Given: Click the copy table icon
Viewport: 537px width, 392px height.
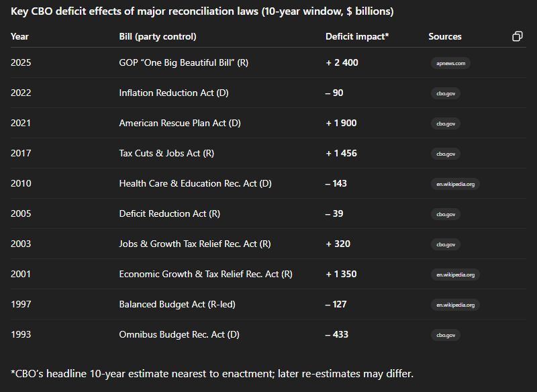Looking at the screenshot, I should 517,36.
